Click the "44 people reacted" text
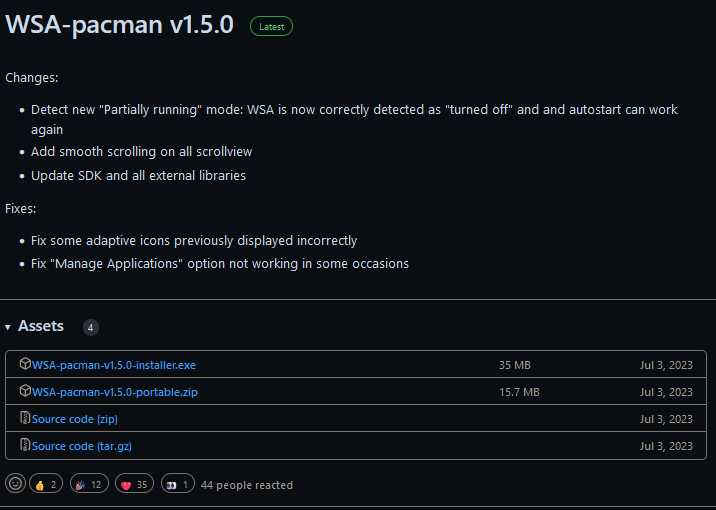This screenshot has width=716, height=510. 247,485
